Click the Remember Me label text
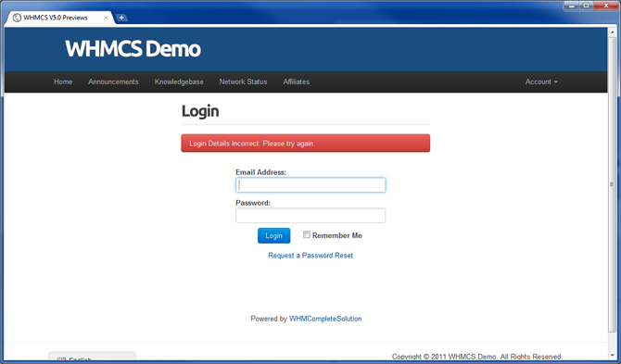The width and height of the screenshot is (621, 364). coord(337,235)
